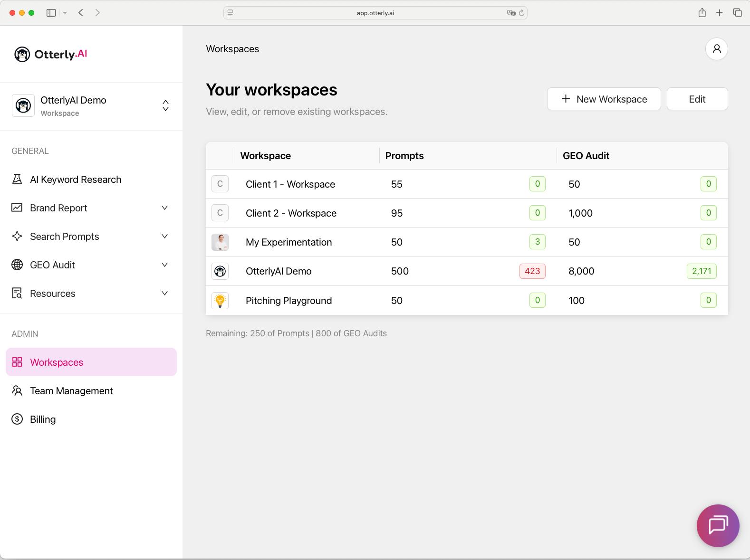Click the Workspaces breadcrumb title
Image resolution: width=750 pixels, height=560 pixels.
point(232,49)
